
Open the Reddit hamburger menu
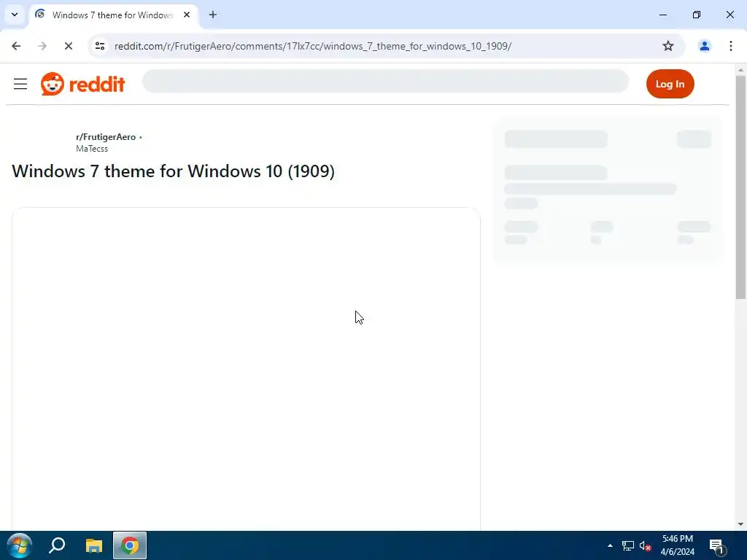point(20,84)
